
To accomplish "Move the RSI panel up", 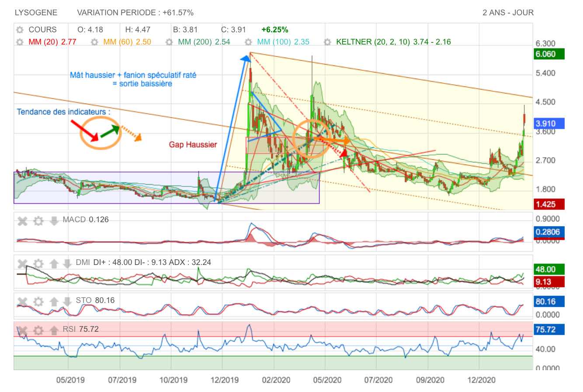I will pos(54,330).
